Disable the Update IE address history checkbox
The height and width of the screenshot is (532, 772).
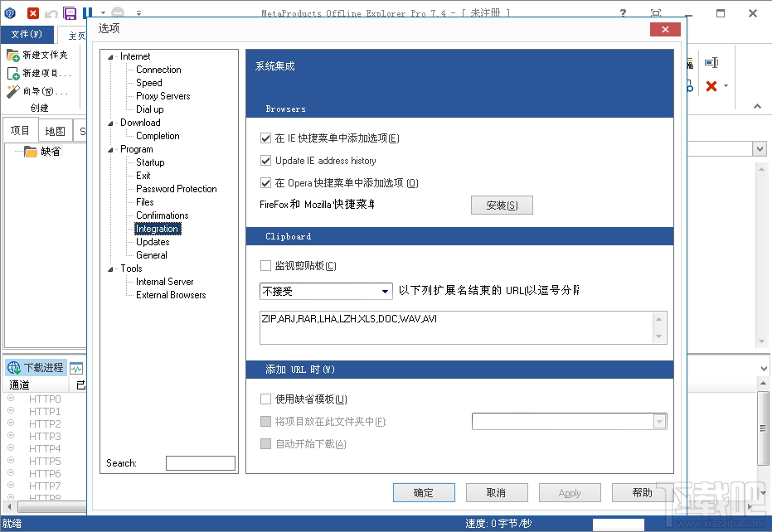pos(267,159)
